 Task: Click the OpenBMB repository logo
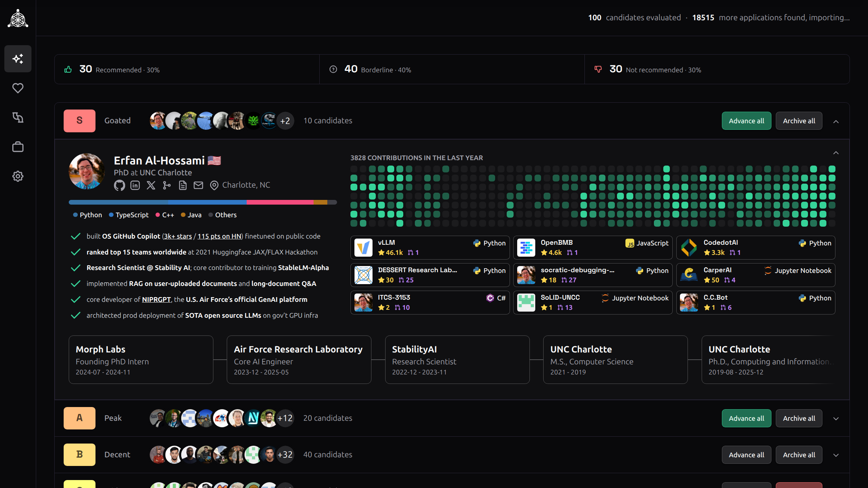click(526, 248)
